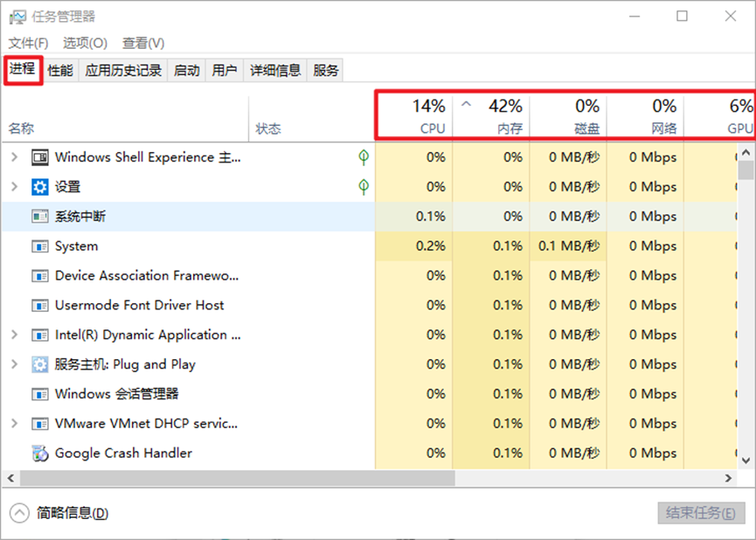Click the Task Manager title bar icon
The width and height of the screenshot is (756, 540).
click(x=17, y=17)
